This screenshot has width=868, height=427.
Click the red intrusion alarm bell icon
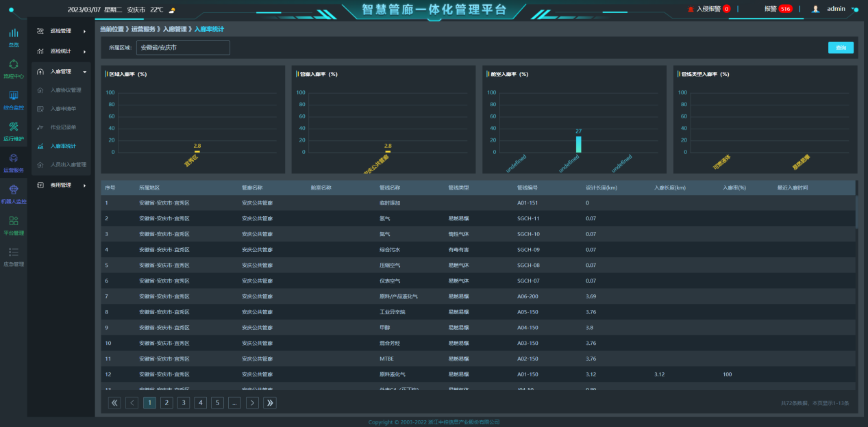(691, 9)
